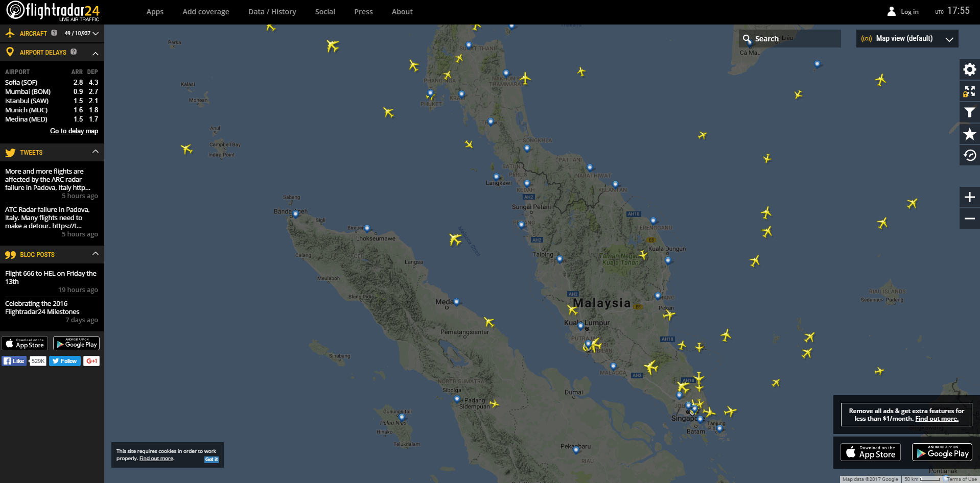This screenshot has height=483, width=980.
Task: Select the airport pin at Langkawi
Action: point(496,177)
